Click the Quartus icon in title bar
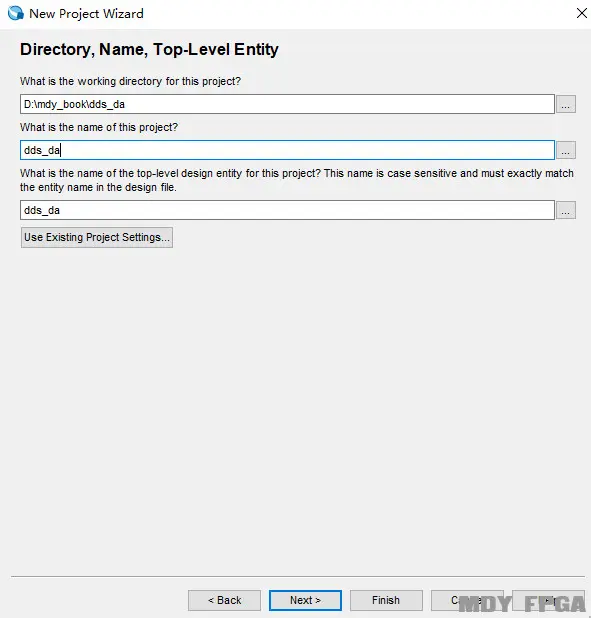Image resolution: width=591 pixels, height=618 pixels. point(16,13)
